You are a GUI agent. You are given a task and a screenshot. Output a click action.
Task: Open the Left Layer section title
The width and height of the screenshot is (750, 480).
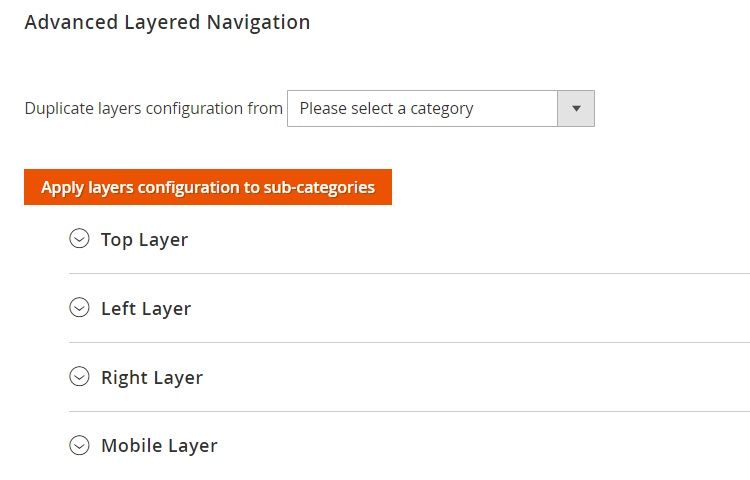[146, 309]
